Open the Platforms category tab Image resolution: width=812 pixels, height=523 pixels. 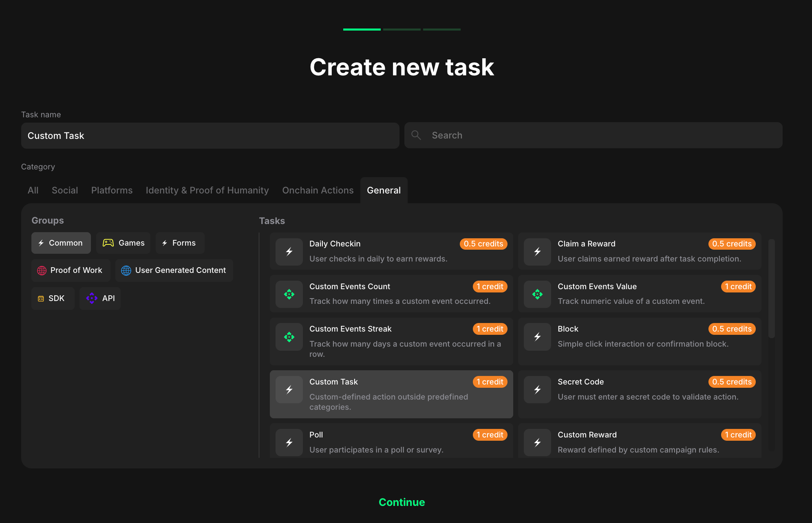(112, 190)
